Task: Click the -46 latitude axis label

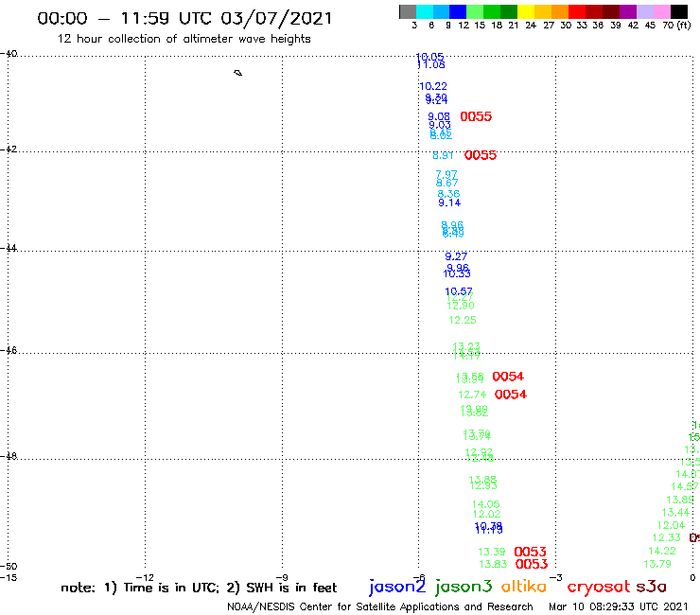Action: click(9, 351)
